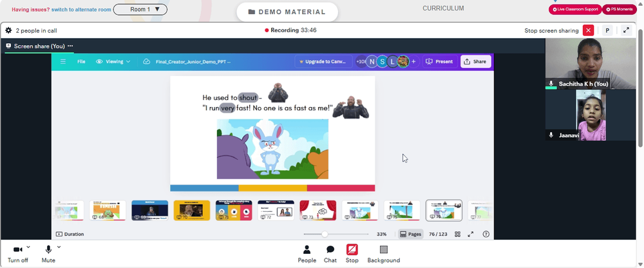
Task: Toggle the Duration panel
Action: [70, 235]
